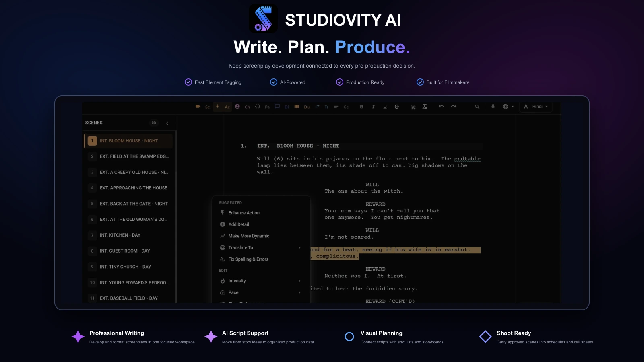Click the Fast Element Tagging check icon
Image resolution: width=644 pixels, height=362 pixels.
pos(188,82)
